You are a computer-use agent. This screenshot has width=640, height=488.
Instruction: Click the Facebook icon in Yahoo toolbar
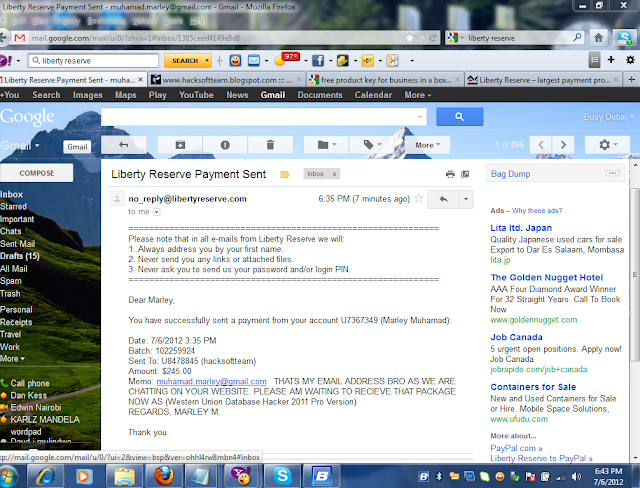(318, 61)
